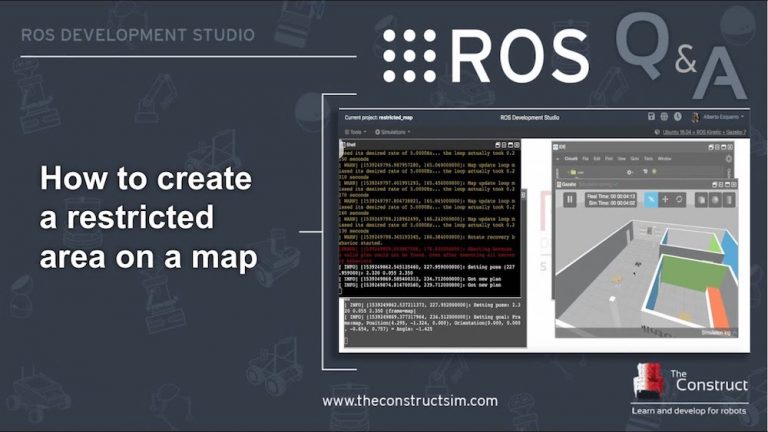Click the www.theconstructsim.com address
Image resolution: width=768 pixels, height=432 pixels.
[x=410, y=401]
